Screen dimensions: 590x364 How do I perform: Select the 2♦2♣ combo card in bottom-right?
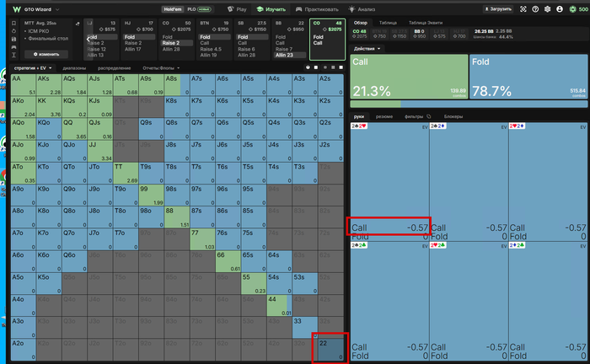tap(548, 301)
